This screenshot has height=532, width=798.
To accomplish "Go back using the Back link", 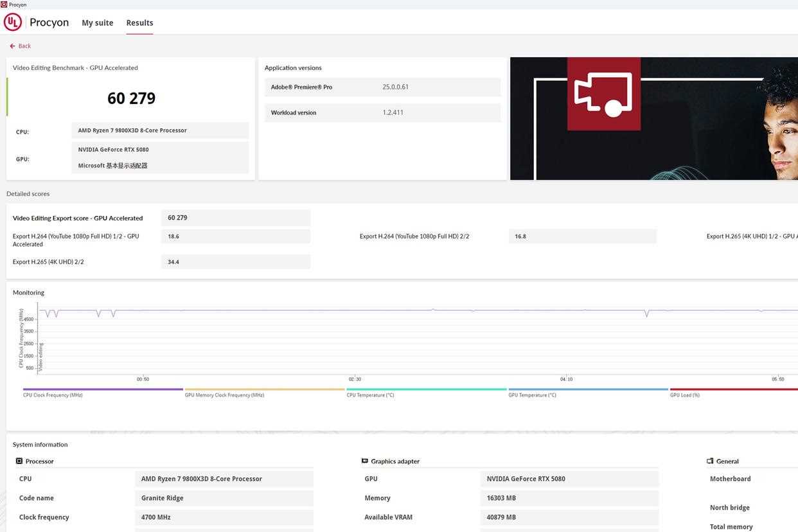I will 21,46.
